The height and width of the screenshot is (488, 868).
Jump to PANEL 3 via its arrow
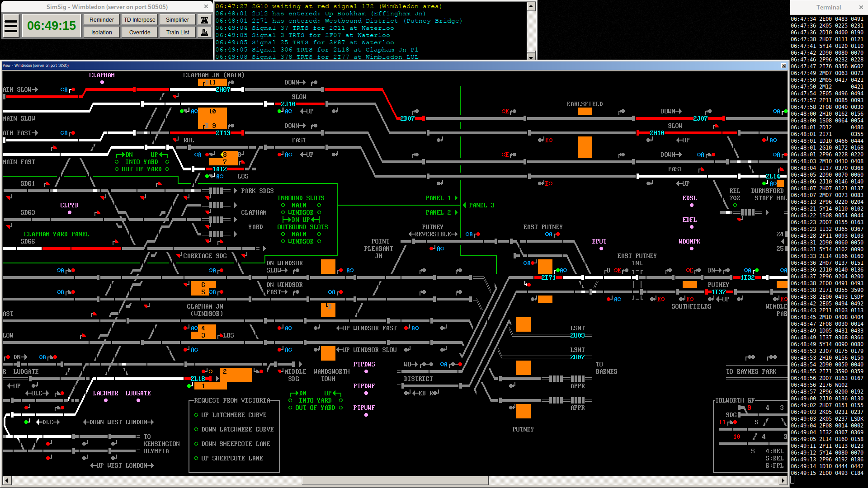[x=464, y=205]
